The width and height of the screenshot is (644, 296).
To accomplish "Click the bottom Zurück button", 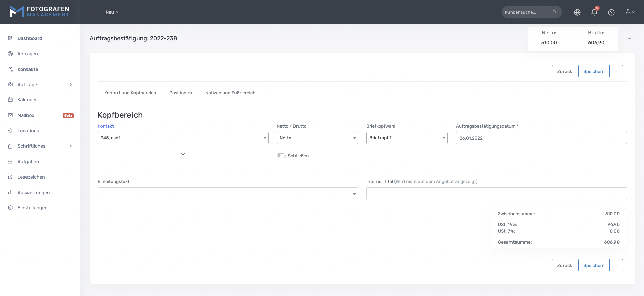I will click(564, 265).
